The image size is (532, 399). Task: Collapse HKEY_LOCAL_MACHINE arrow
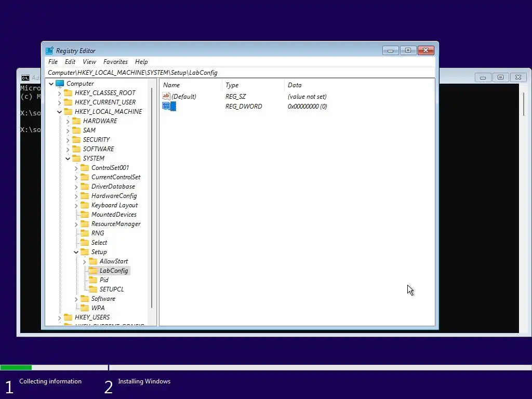click(x=59, y=112)
